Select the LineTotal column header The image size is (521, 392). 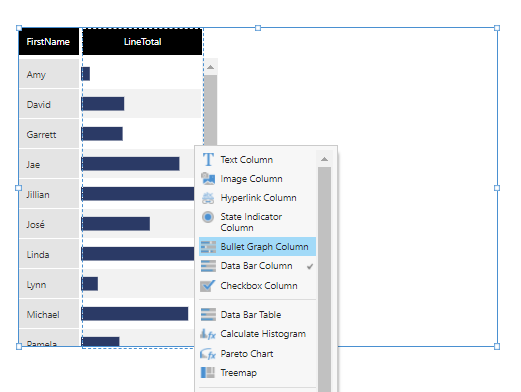[142, 42]
